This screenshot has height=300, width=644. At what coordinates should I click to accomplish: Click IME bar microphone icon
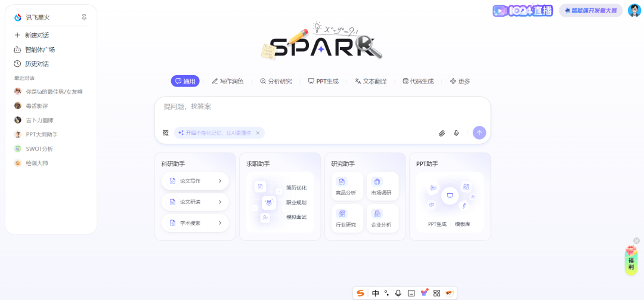398,293
